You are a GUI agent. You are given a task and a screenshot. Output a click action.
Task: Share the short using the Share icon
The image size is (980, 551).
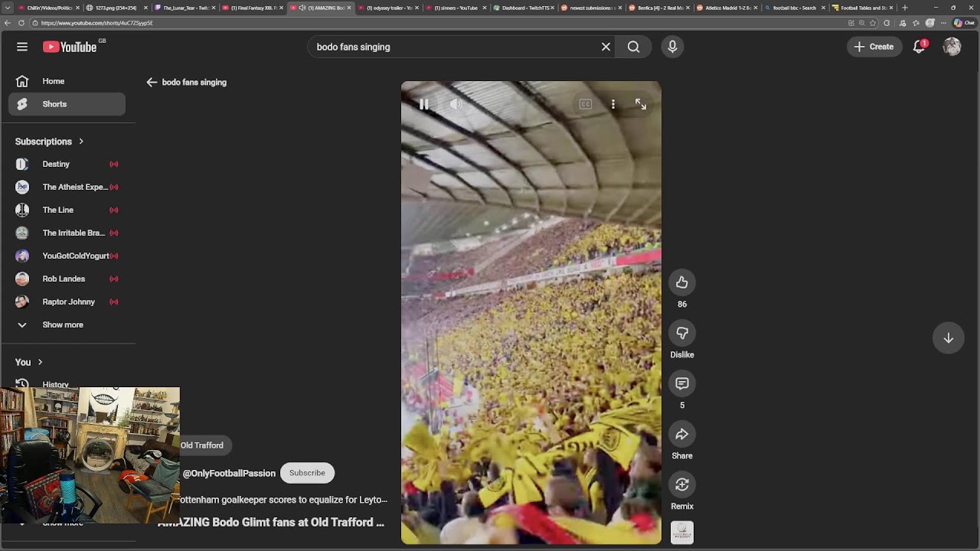click(682, 434)
